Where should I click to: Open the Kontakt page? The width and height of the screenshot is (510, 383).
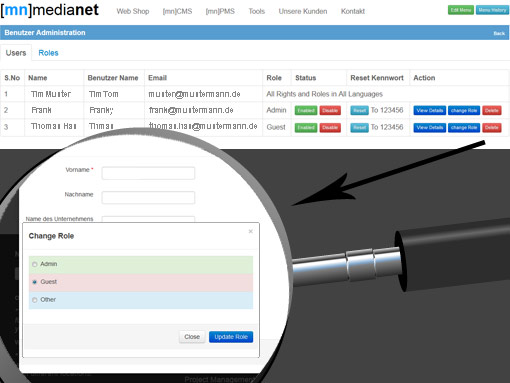[x=353, y=11]
